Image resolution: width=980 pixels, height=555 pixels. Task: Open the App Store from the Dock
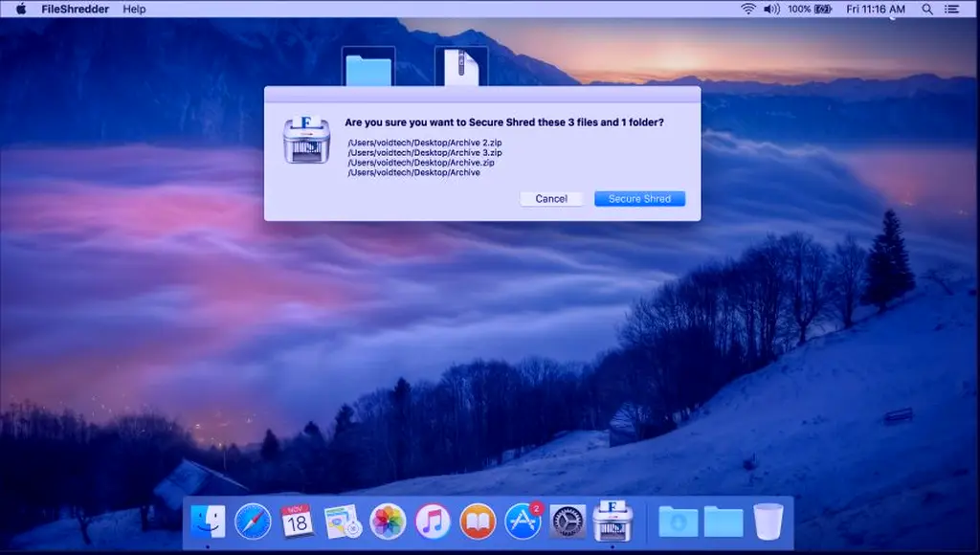(x=523, y=522)
